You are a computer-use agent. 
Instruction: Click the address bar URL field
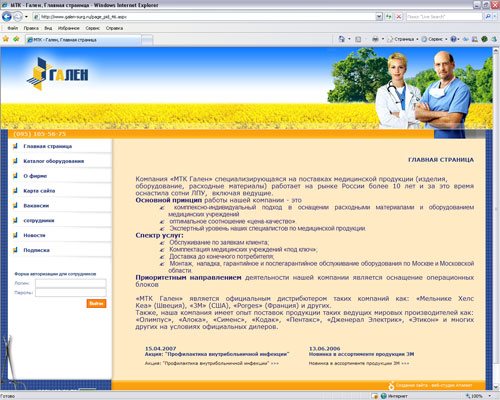(204, 16)
